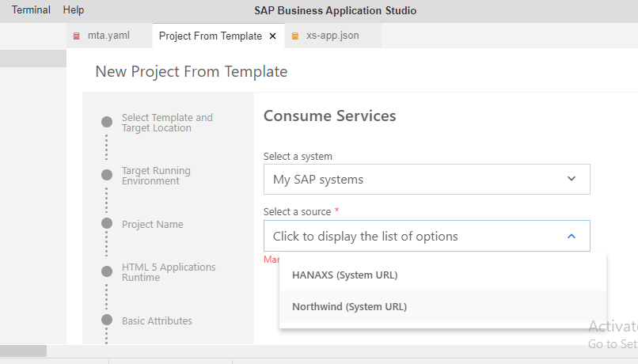Click the My SAP systems chevron arrow
Screen dimensions: 638x364
(572, 179)
